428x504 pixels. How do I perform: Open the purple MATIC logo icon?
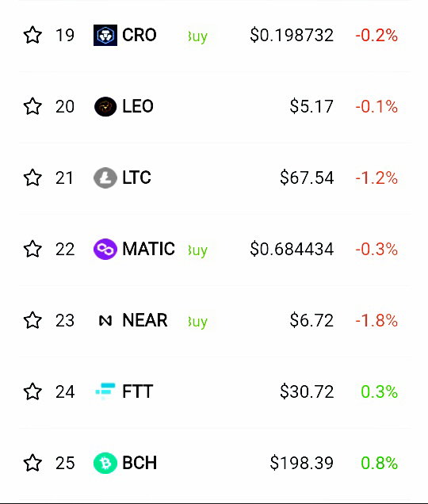coord(105,249)
